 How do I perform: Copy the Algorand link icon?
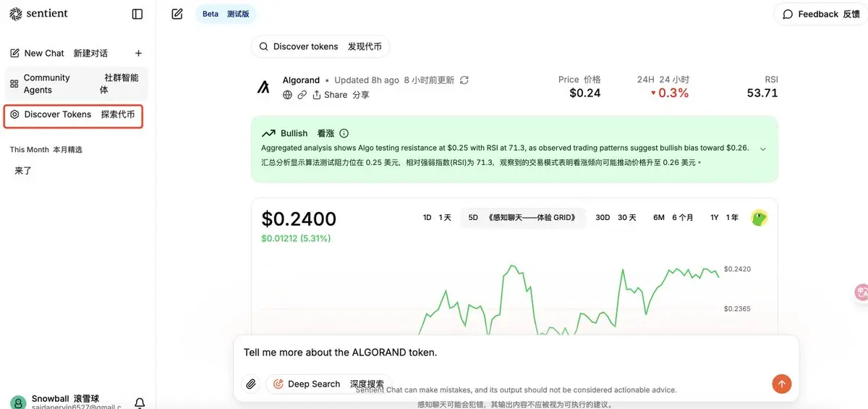pyautogui.click(x=302, y=95)
